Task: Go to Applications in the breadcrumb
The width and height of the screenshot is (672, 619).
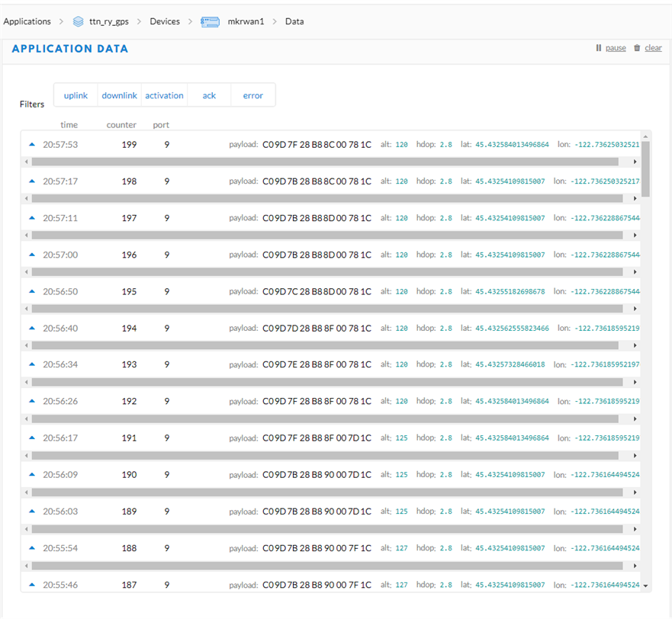Action: tap(27, 21)
